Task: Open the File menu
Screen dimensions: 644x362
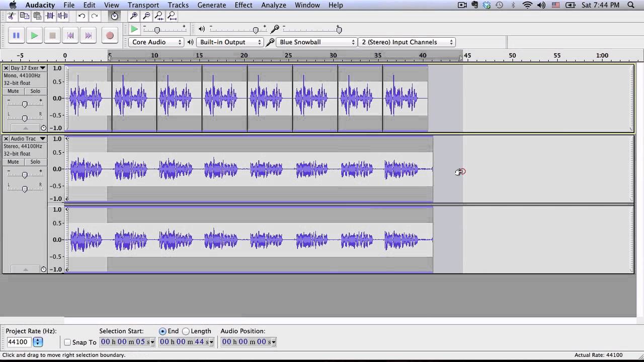Action: 69,5
